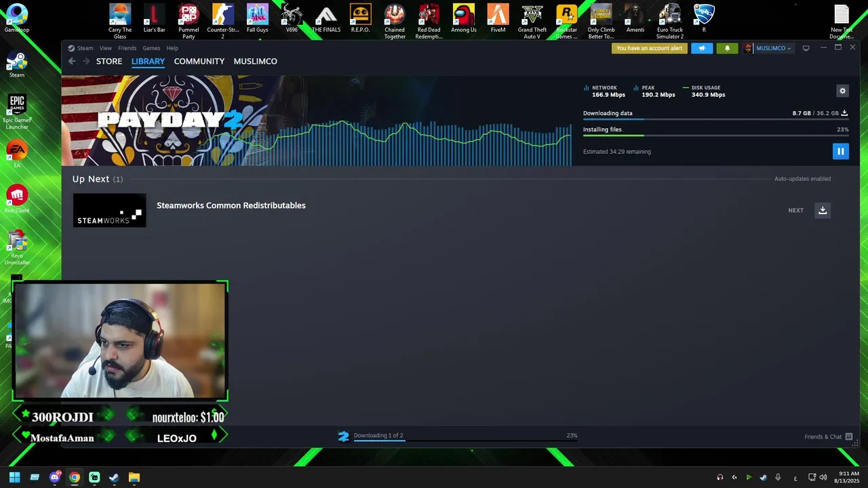The width and height of the screenshot is (868, 488).
Task: Open THE FINALS desktop shortcut
Action: pos(326,19)
